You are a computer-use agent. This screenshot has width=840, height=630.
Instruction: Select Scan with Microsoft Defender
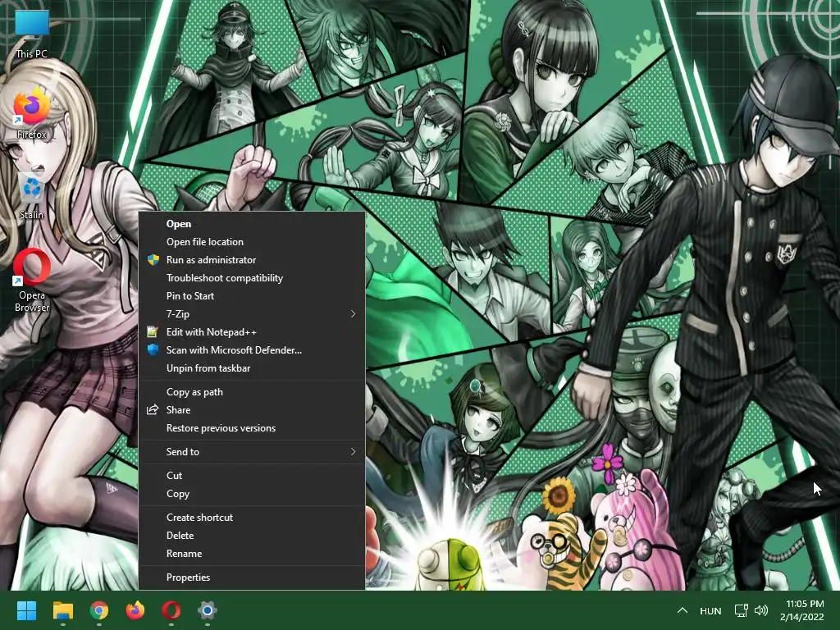pyautogui.click(x=252, y=350)
